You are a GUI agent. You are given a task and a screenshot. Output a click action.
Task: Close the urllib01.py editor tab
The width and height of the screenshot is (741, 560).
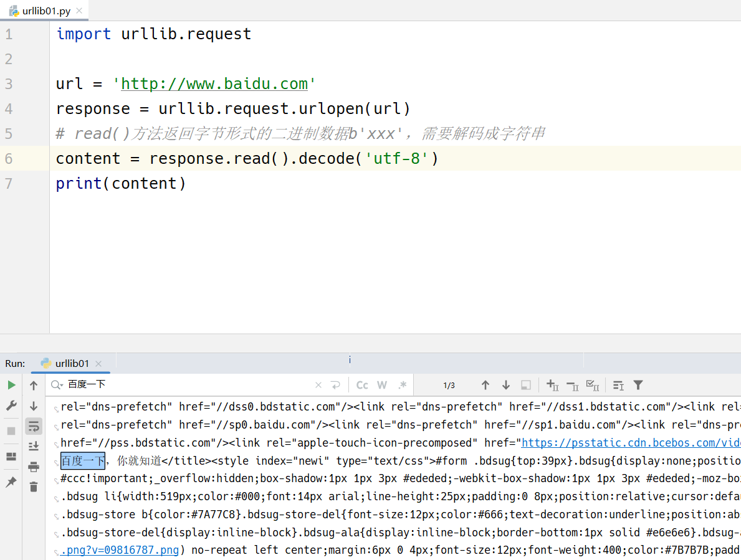pos(79,11)
